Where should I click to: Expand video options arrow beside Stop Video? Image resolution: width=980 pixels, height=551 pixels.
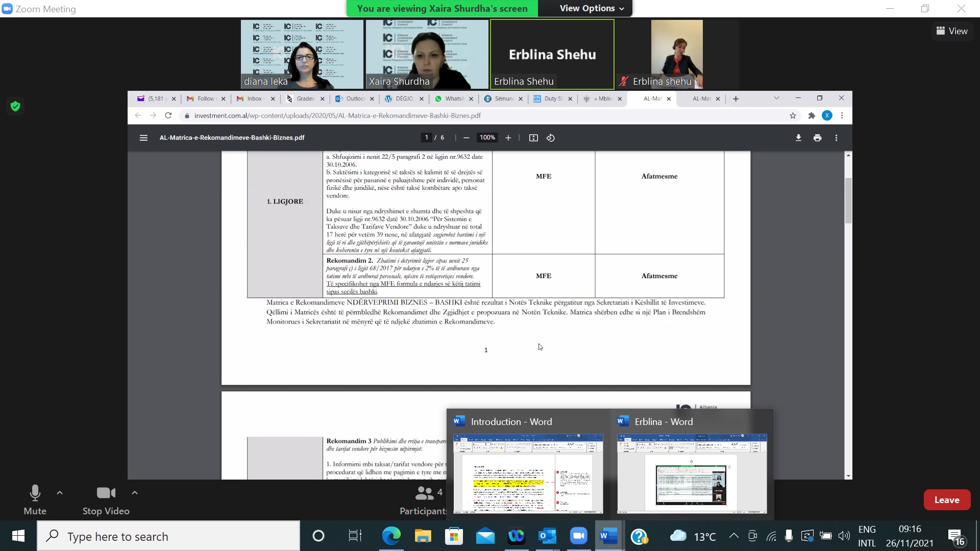point(135,493)
